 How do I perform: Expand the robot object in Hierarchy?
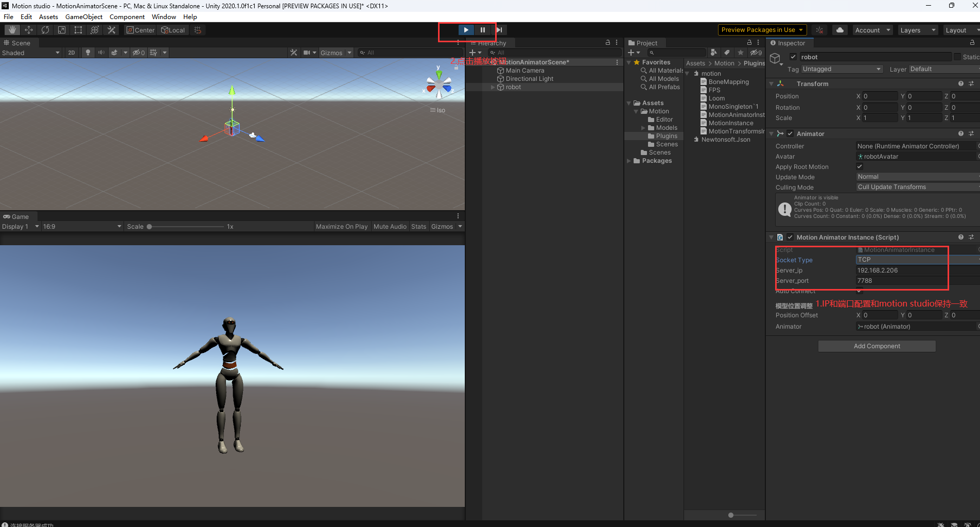pos(493,87)
